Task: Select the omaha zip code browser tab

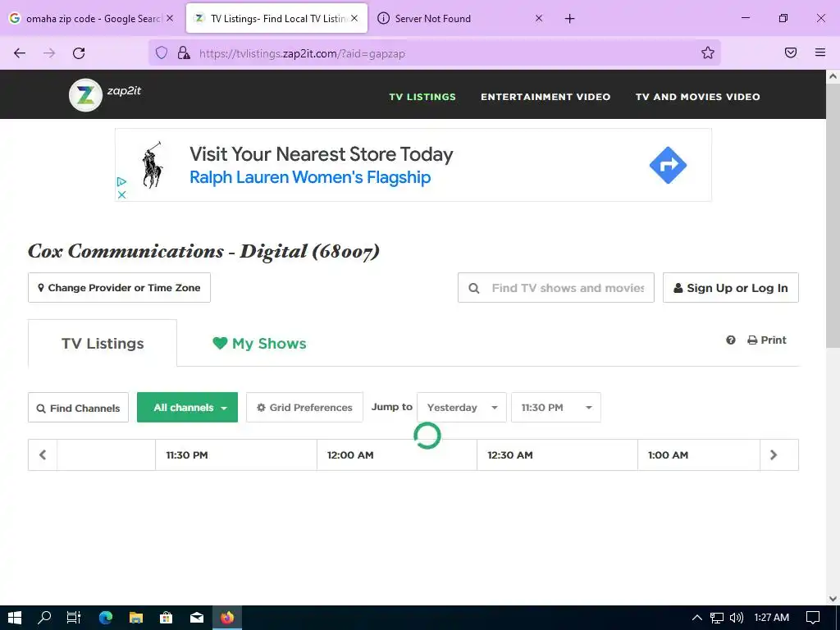Action: (x=92, y=18)
